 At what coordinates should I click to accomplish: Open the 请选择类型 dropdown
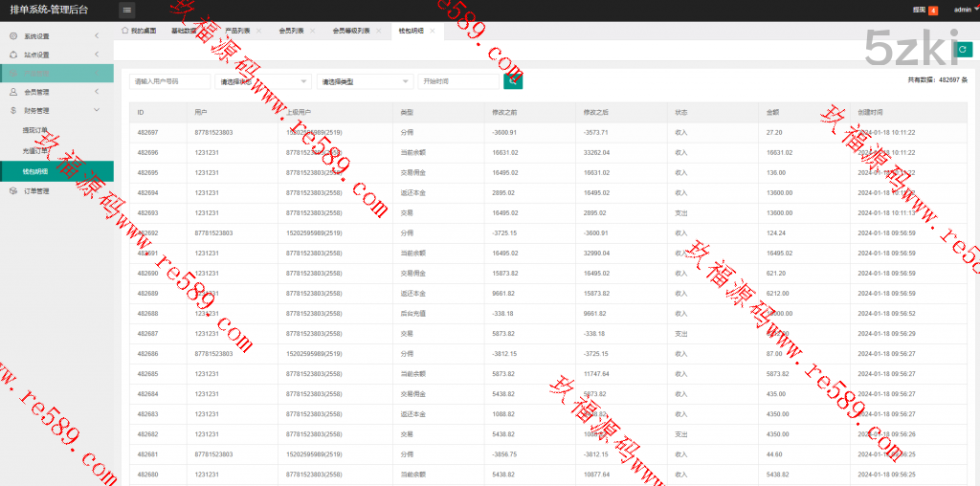point(364,81)
